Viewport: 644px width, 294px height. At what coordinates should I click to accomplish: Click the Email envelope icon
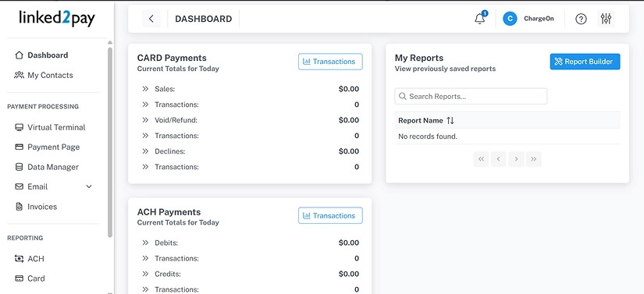pyautogui.click(x=19, y=186)
